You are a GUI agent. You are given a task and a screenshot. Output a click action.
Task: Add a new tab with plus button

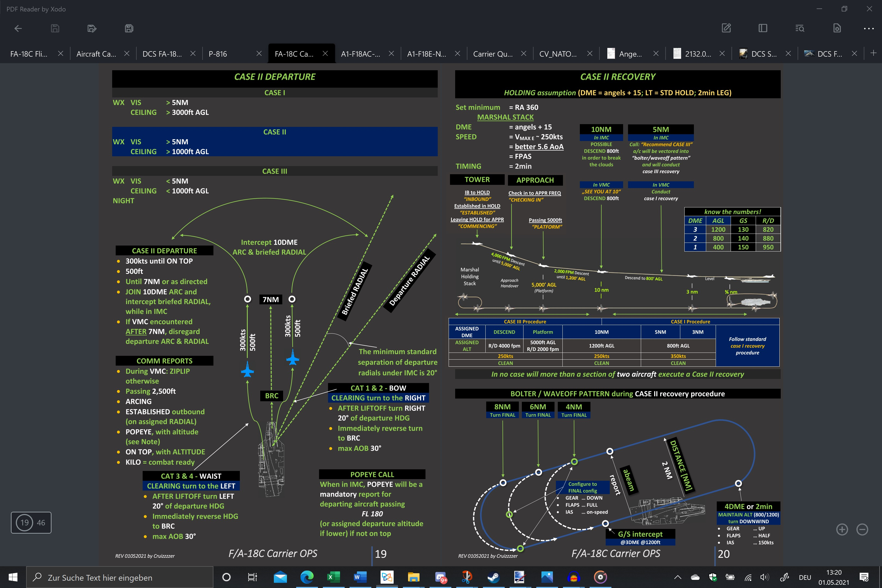(873, 53)
